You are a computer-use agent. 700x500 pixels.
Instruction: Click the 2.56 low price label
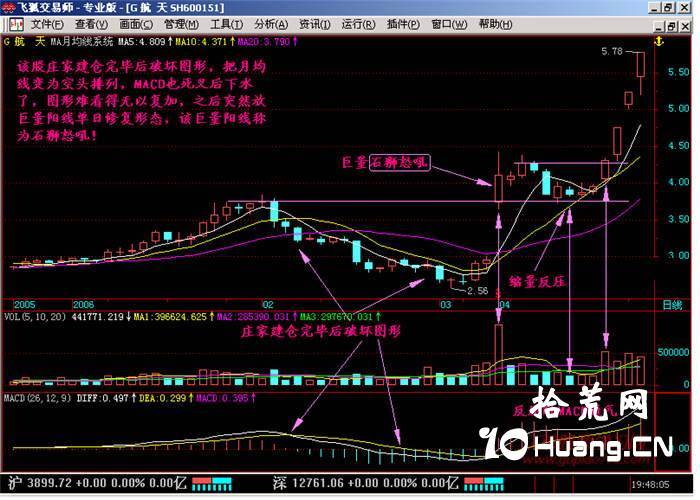[478, 291]
